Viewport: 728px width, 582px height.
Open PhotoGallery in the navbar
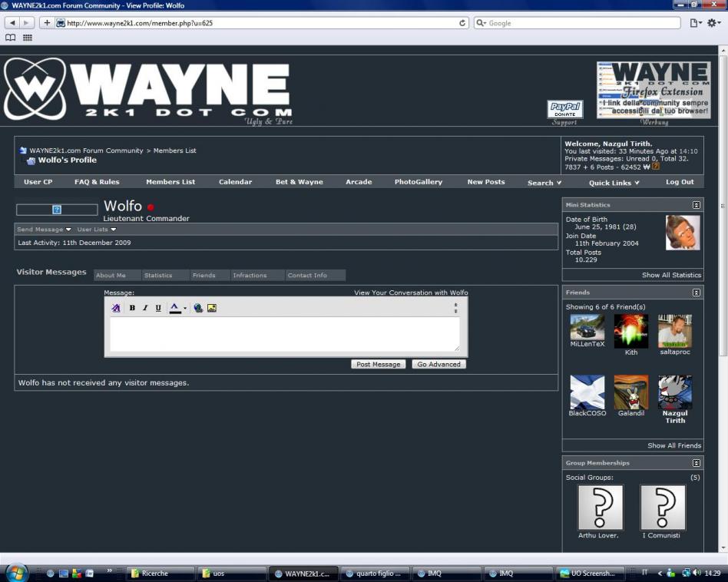point(419,182)
